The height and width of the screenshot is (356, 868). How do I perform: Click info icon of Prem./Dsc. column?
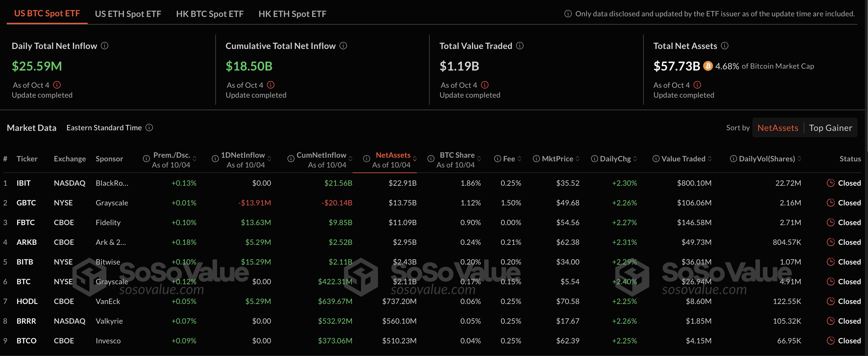[x=146, y=159]
